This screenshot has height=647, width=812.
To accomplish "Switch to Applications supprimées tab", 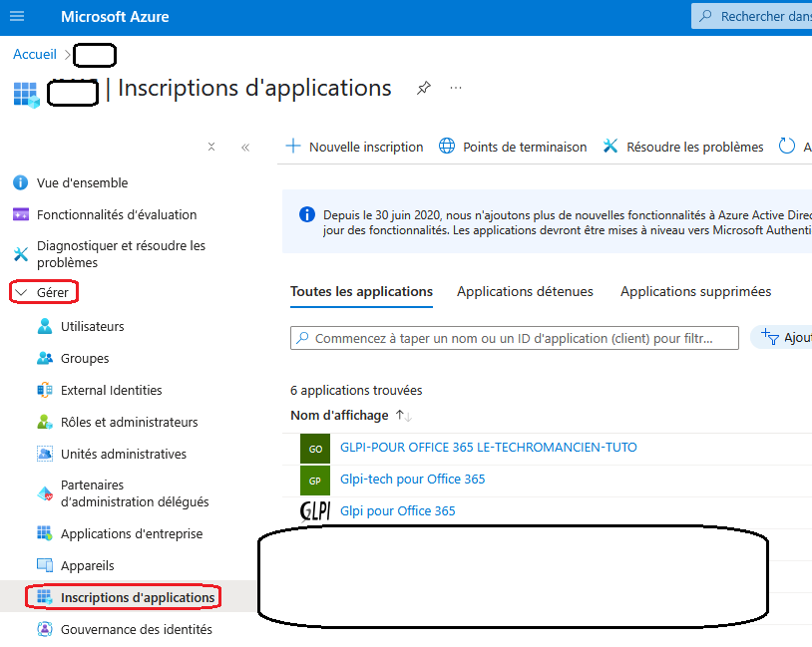I will 695,291.
